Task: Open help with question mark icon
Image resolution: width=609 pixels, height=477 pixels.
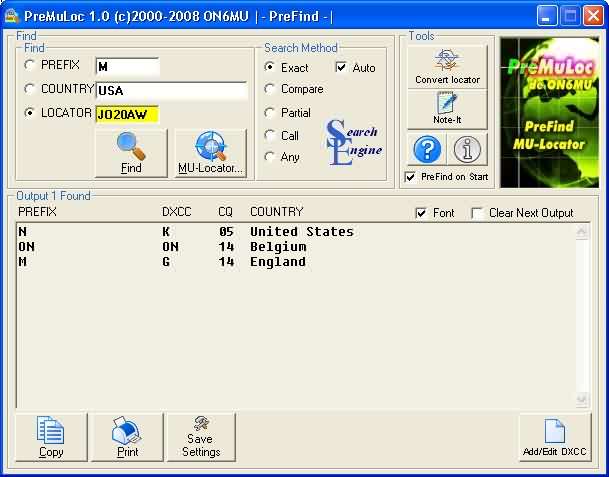Action: pos(429,150)
